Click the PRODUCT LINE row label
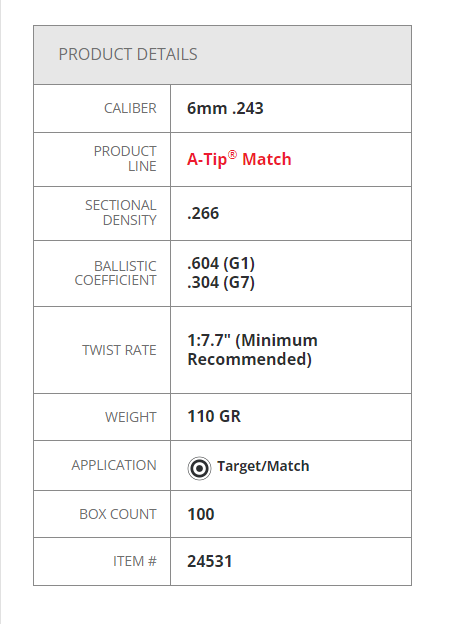The image size is (450, 624). 125,159
